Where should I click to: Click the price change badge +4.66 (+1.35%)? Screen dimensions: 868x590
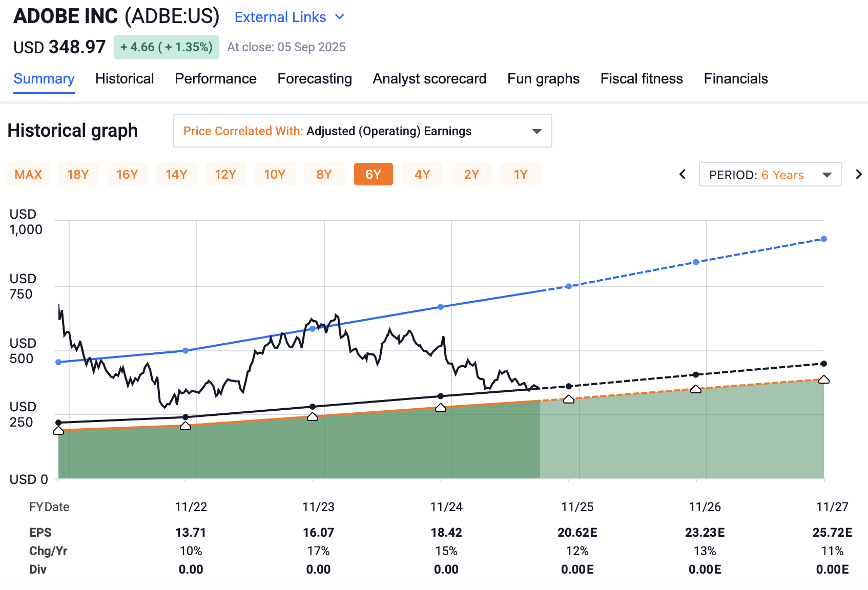pyautogui.click(x=167, y=47)
